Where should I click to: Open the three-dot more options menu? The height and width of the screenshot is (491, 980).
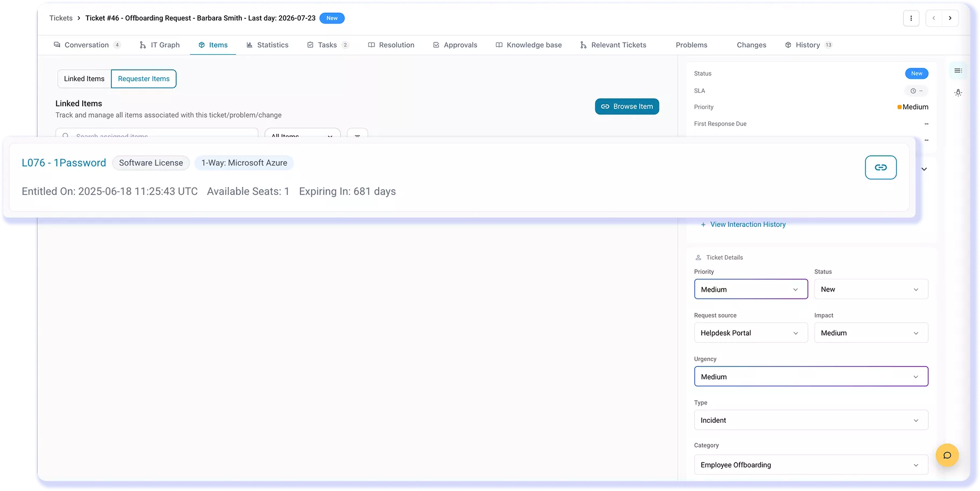pyautogui.click(x=911, y=18)
